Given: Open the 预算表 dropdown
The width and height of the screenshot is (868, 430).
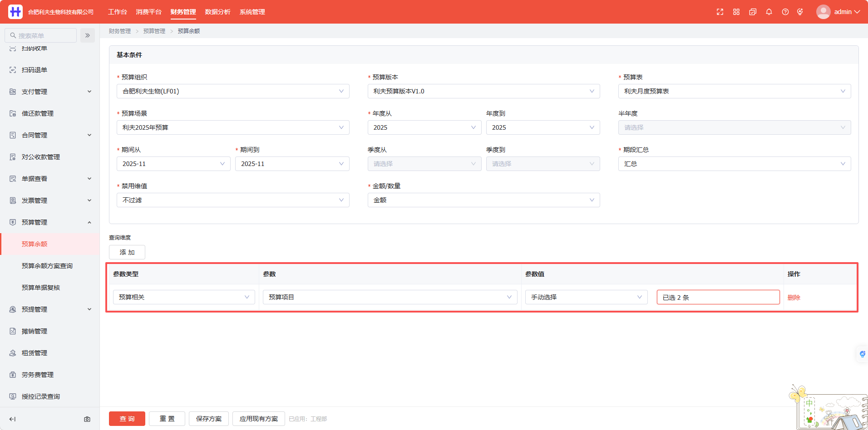Looking at the screenshot, I should [735, 91].
